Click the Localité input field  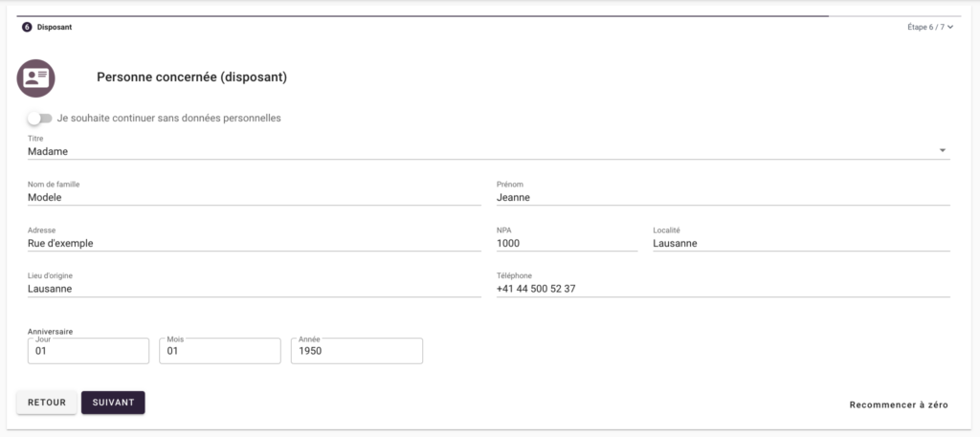click(x=800, y=243)
